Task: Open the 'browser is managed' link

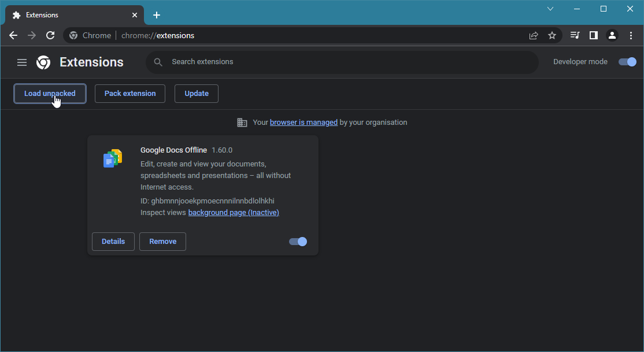Action: [304, 123]
